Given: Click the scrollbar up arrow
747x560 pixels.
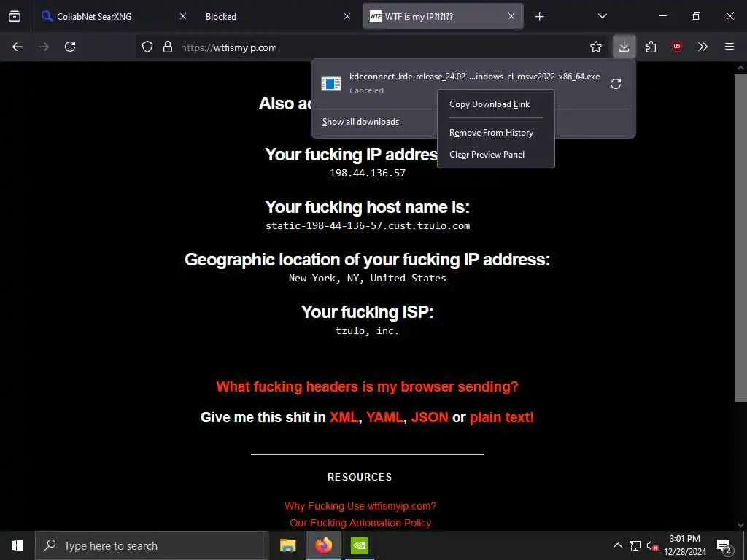Looking at the screenshot, I should click(740, 68).
